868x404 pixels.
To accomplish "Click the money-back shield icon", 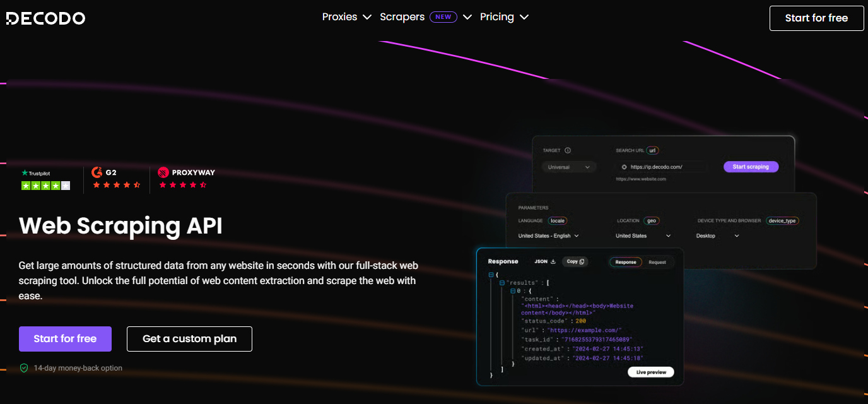I will pyautogui.click(x=24, y=368).
